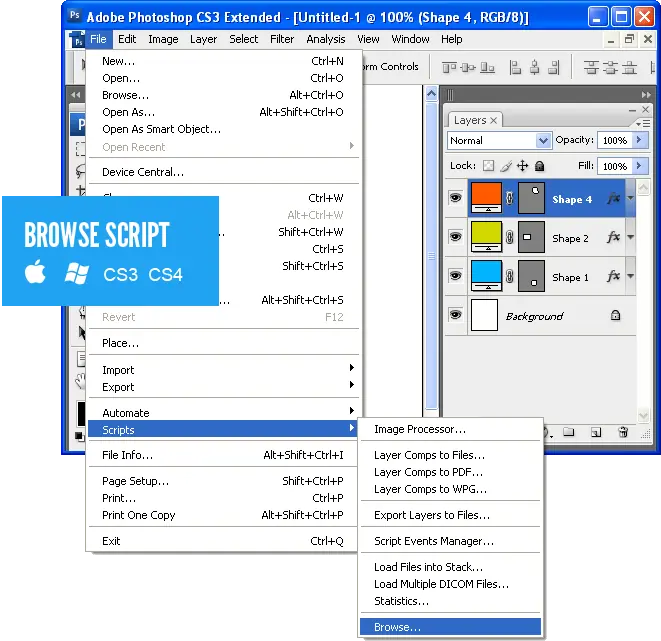The width and height of the screenshot is (661, 641).
Task: Toggle Lock position
Action: [x=523, y=166]
